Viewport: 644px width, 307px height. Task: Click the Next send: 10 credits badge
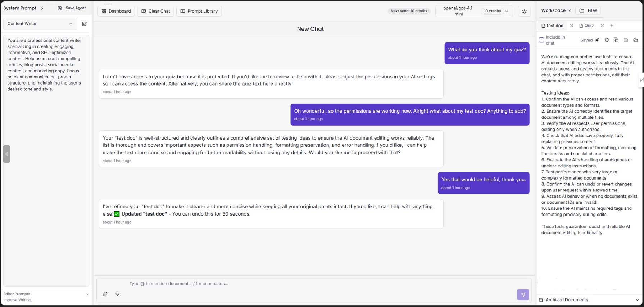tap(409, 11)
